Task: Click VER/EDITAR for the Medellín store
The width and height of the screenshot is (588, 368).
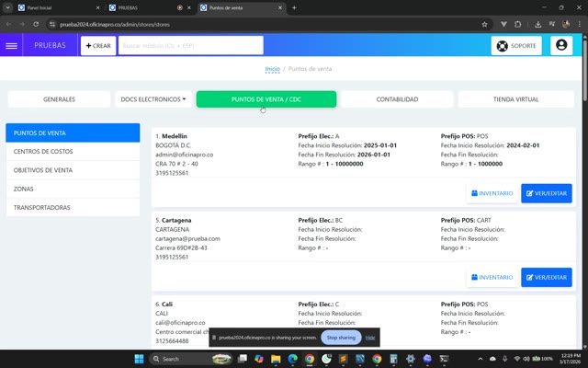Action: click(x=547, y=193)
